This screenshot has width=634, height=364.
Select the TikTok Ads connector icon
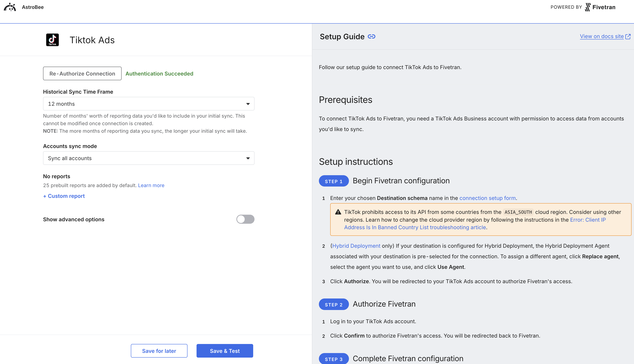[52, 39]
